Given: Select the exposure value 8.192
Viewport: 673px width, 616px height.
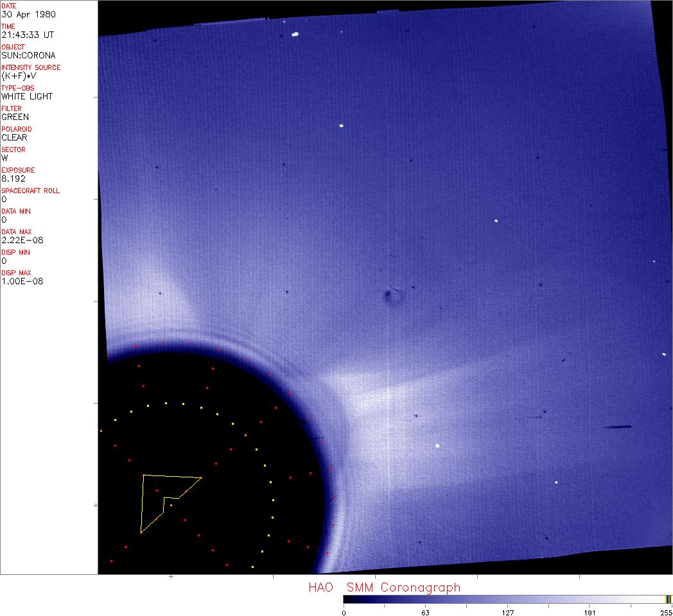Looking at the screenshot, I should pyautogui.click(x=13, y=178).
